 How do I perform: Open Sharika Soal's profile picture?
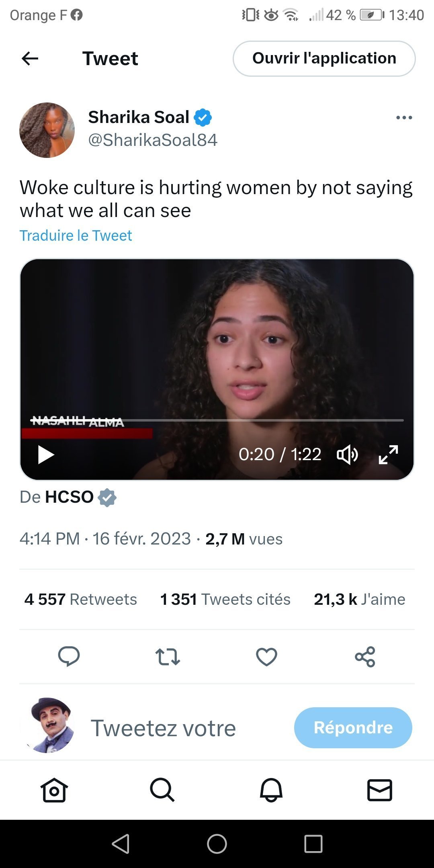pyautogui.click(x=47, y=130)
